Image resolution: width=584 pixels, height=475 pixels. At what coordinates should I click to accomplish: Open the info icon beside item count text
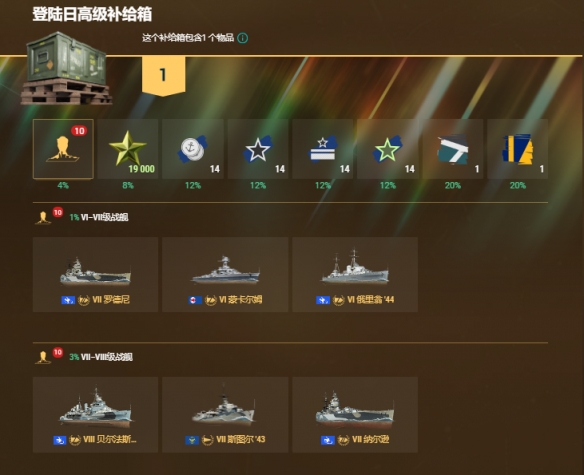(x=243, y=38)
